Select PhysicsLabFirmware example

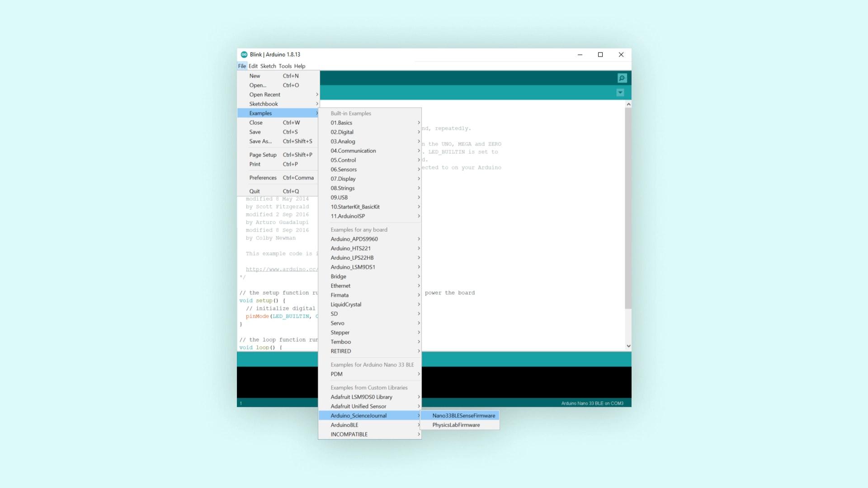[x=455, y=425]
